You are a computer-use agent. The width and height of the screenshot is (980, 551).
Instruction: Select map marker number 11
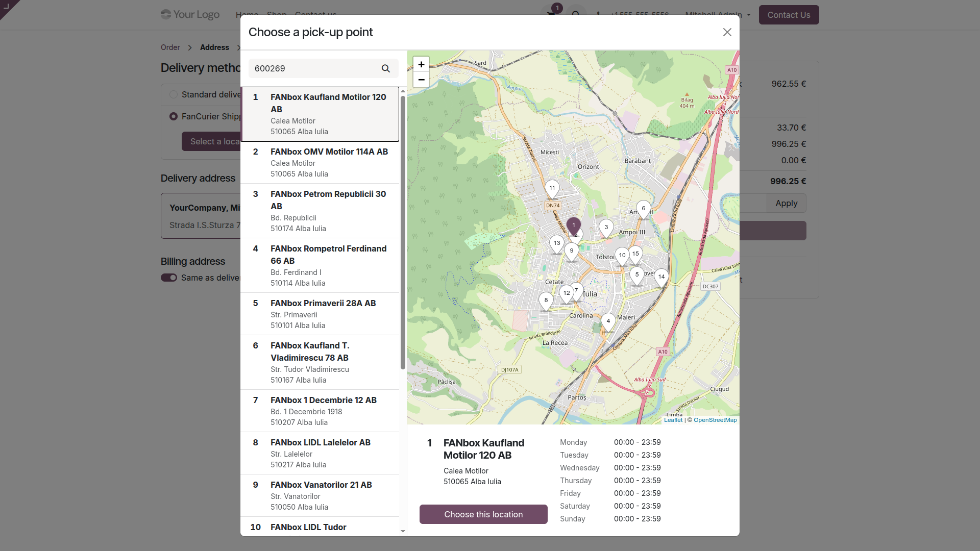tap(552, 189)
